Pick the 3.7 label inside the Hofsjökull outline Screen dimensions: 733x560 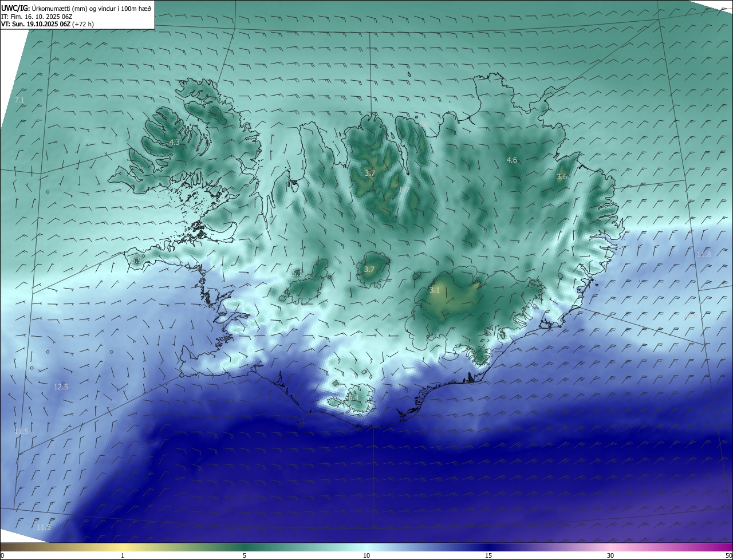[369, 270]
